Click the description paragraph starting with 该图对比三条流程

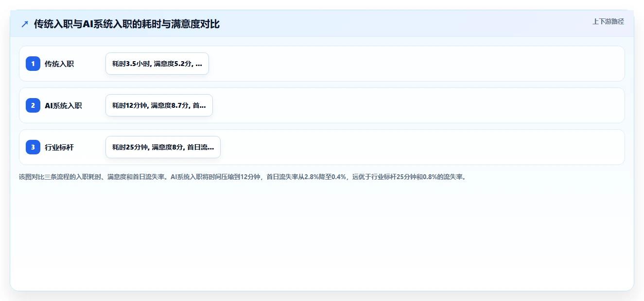pyautogui.click(x=243, y=177)
